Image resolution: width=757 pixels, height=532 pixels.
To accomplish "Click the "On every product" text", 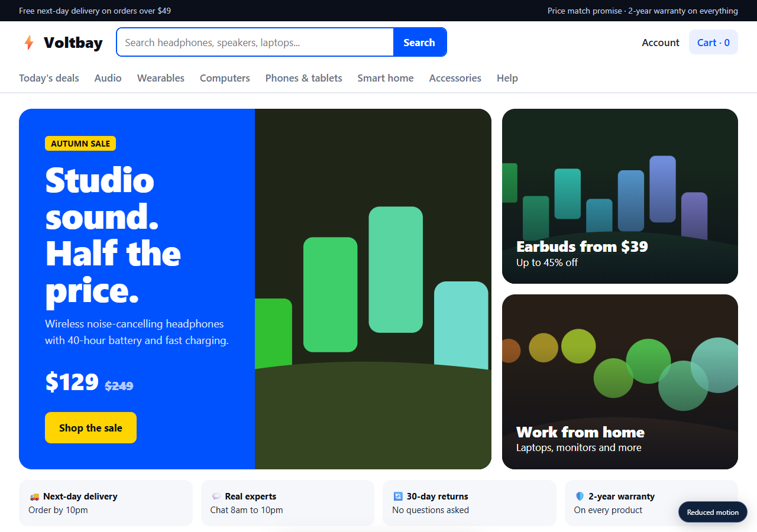I will pos(608,510).
